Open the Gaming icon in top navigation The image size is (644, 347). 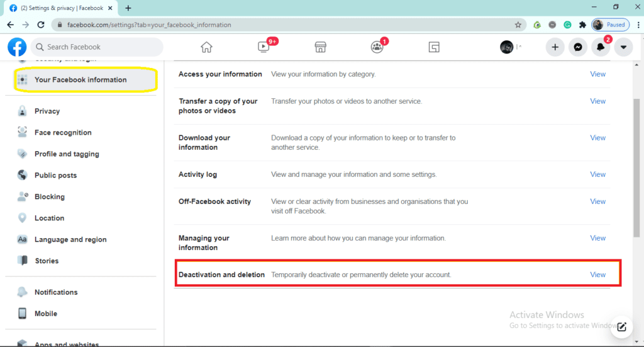[x=433, y=47]
